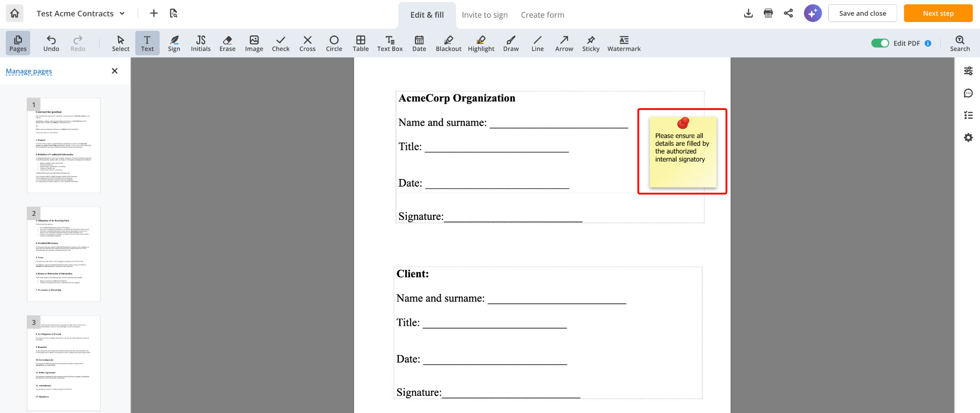Screen dimensions: 980x413
Task: Select the Draw tool
Action: click(x=511, y=43)
